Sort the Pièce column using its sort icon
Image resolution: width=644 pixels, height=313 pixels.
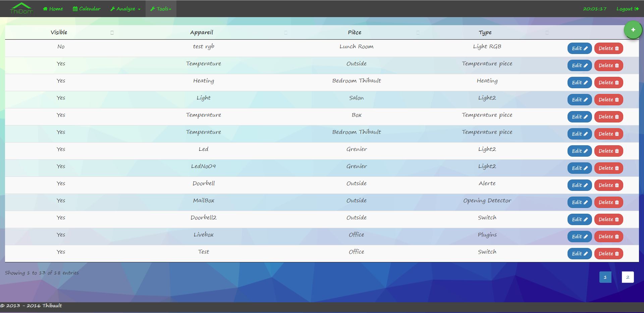418,33
